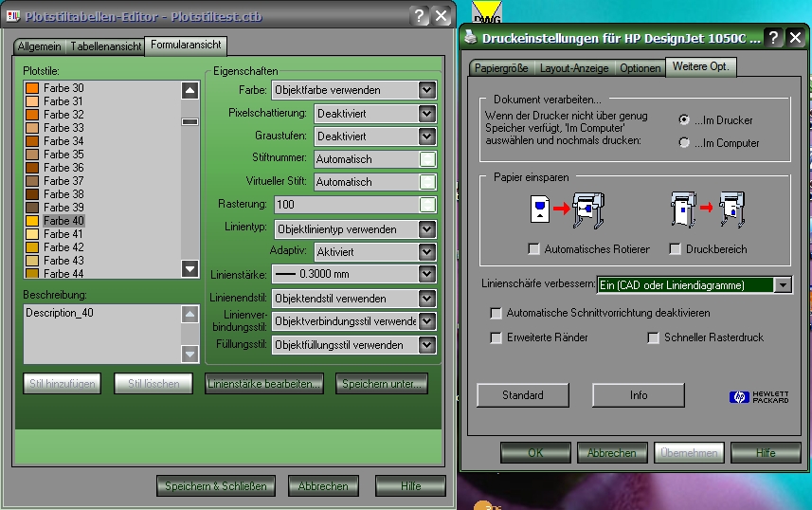Click the Rasterung spinner control
812x510 pixels.
click(x=427, y=205)
